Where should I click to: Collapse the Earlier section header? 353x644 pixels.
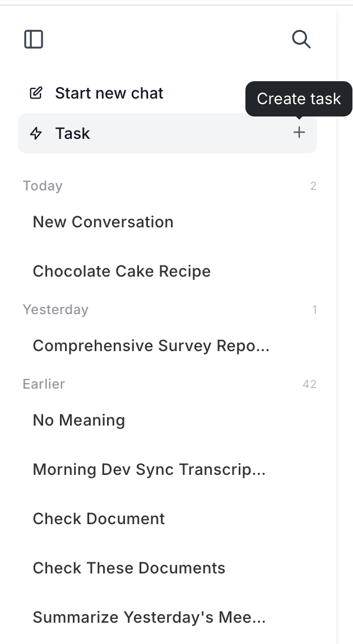click(44, 384)
